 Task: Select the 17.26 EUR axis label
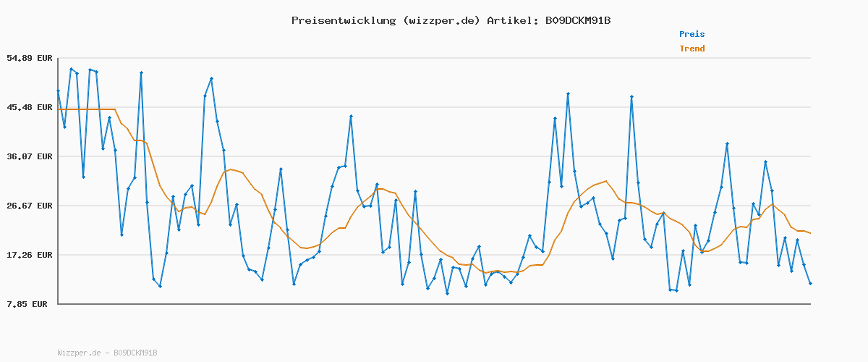click(30, 255)
